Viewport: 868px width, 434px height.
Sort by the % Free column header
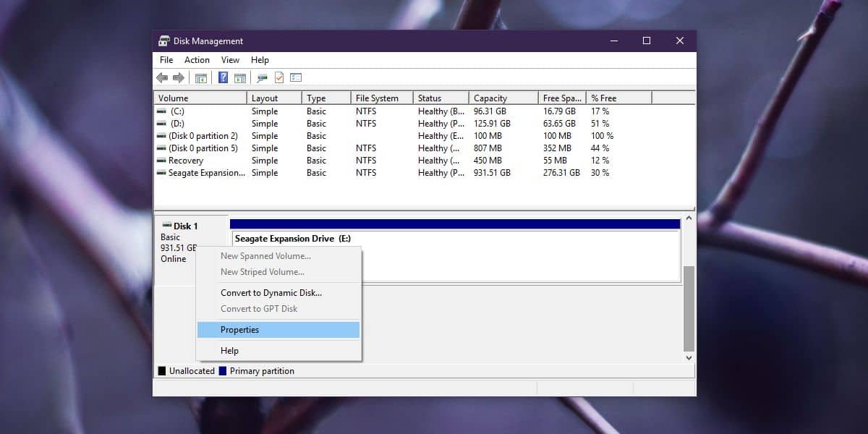[619, 98]
